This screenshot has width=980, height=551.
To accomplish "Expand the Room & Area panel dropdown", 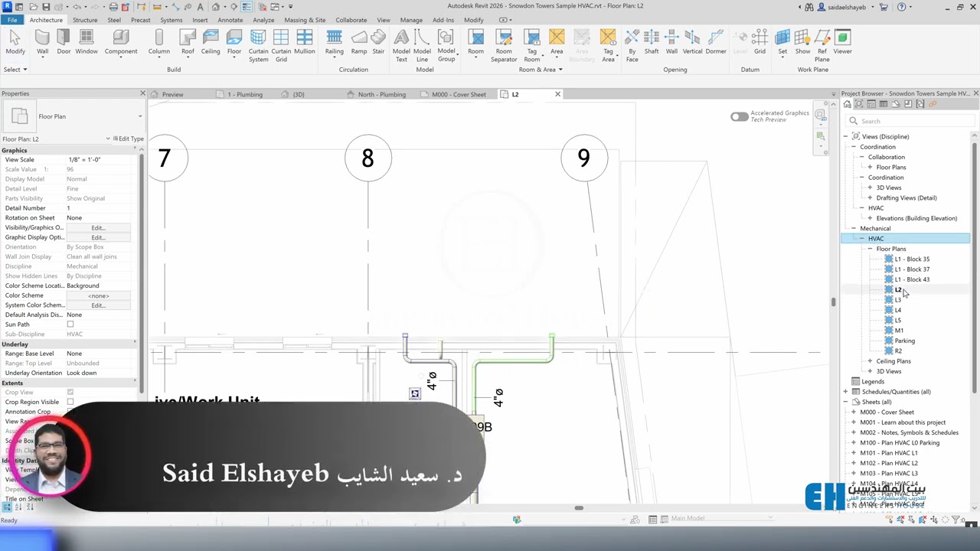I will 541,70.
